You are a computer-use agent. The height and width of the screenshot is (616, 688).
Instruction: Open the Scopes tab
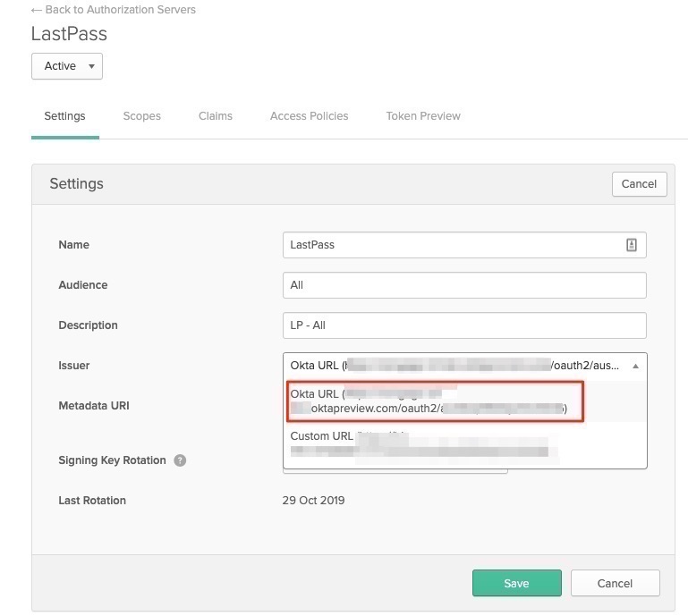pyautogui.click(x=141, y=116)
